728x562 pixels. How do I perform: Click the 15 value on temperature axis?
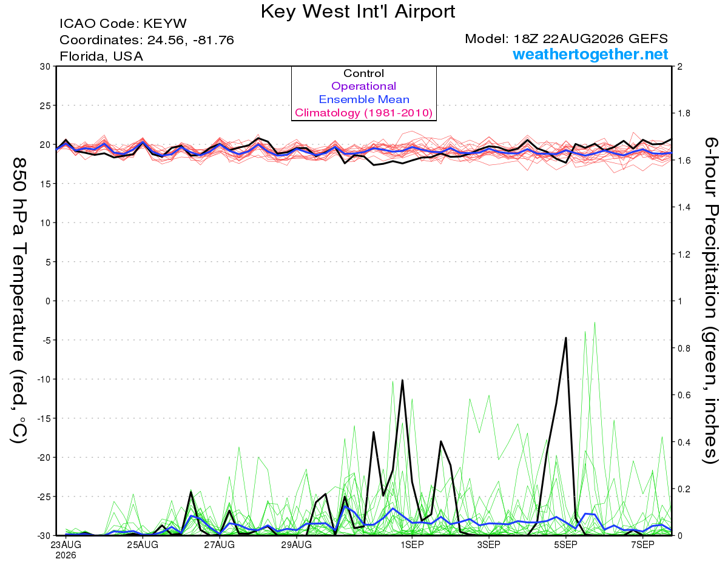pyautogui.click(x=45, y=184)
